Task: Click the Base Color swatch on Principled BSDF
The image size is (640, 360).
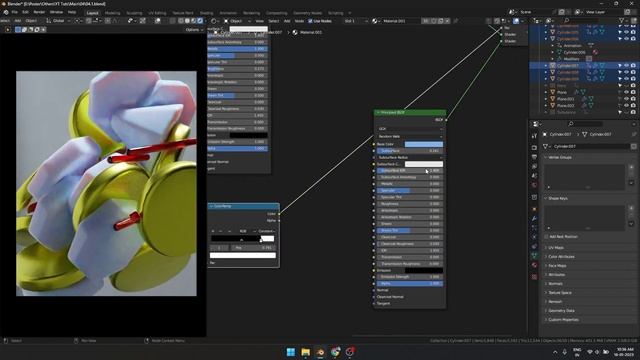Action: pyautogui.click(x=424, y=144)
